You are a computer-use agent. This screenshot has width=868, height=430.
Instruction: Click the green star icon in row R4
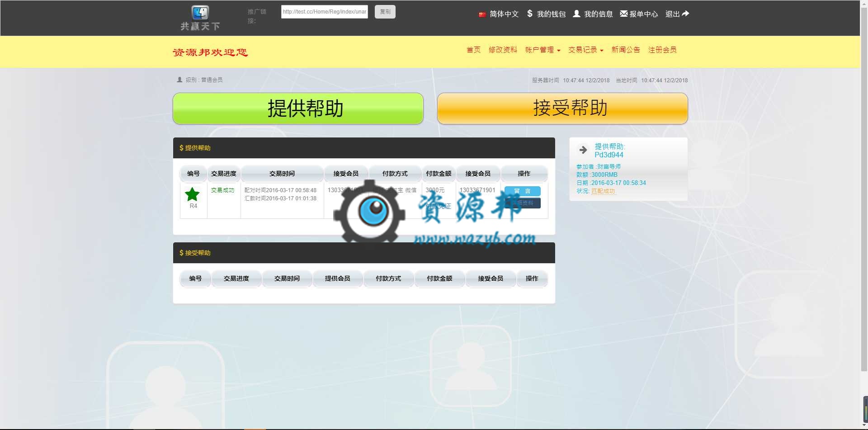coord(192,194)
